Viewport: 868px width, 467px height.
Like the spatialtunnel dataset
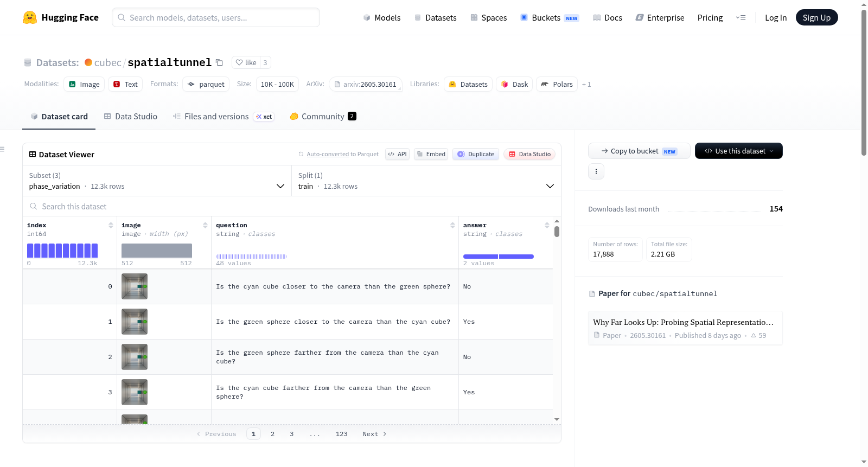point(246,62)
